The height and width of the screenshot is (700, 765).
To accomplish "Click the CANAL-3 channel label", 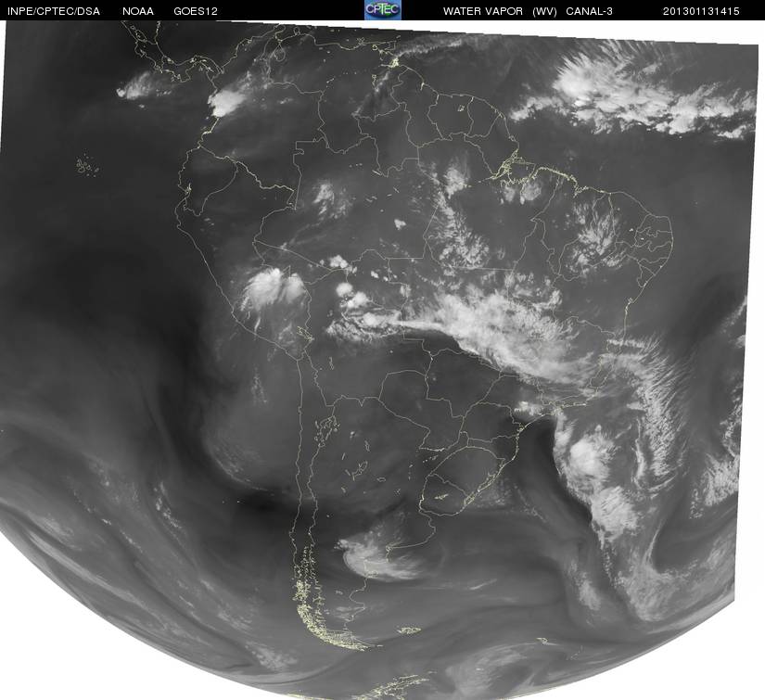I will point(589,11).
